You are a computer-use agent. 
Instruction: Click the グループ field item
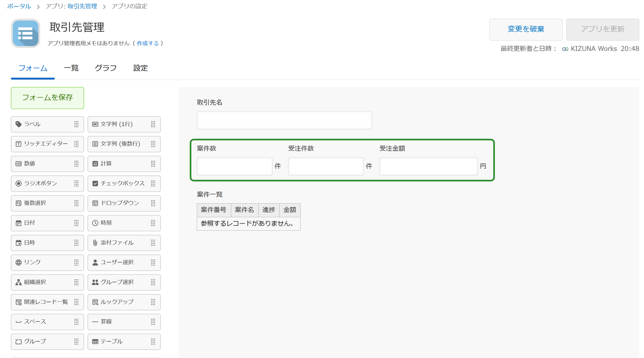[x=47, y=341]
